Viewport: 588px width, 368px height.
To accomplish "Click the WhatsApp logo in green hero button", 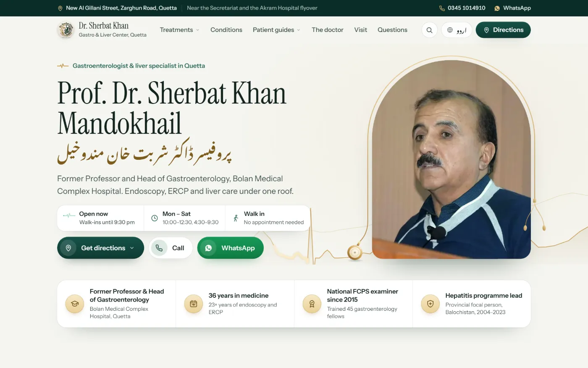I will 208,248.
